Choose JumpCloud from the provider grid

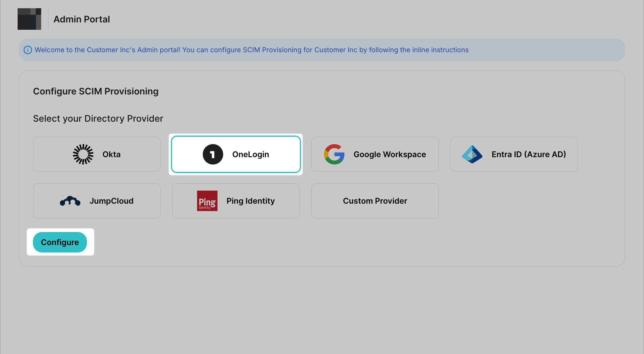coord(97,201)
